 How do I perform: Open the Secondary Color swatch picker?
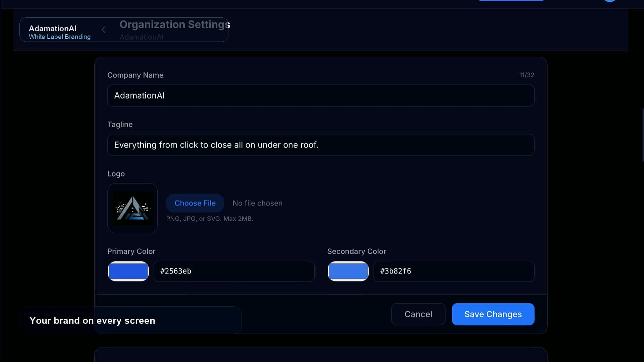[348, 271]
